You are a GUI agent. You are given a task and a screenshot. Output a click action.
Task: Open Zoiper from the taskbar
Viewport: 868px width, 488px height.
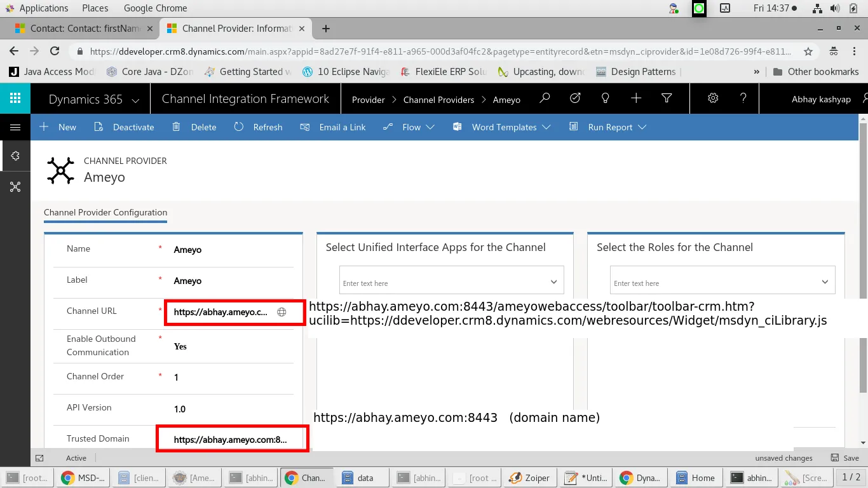(x=530, y=478)
